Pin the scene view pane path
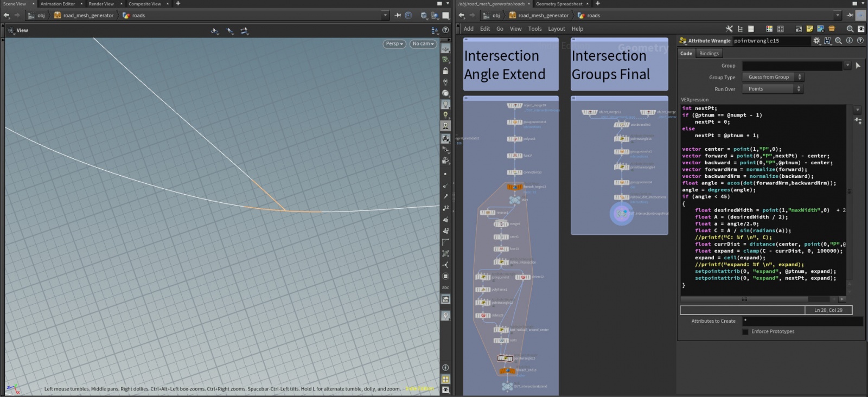 point(398,15)
